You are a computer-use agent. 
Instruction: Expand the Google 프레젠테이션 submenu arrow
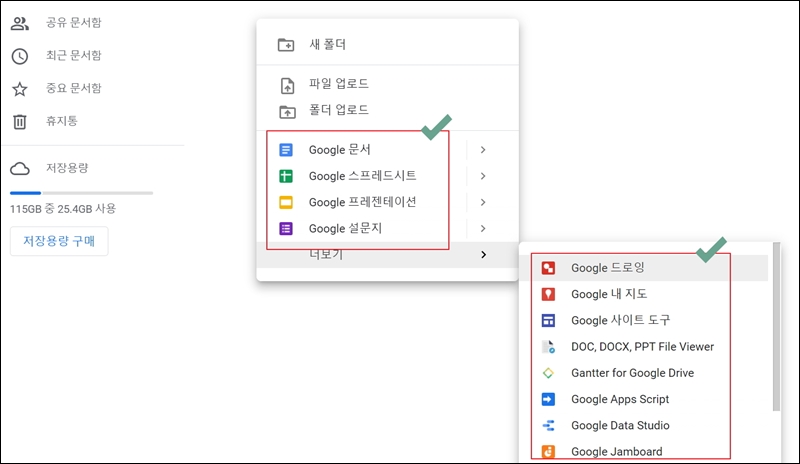[483, 202]
